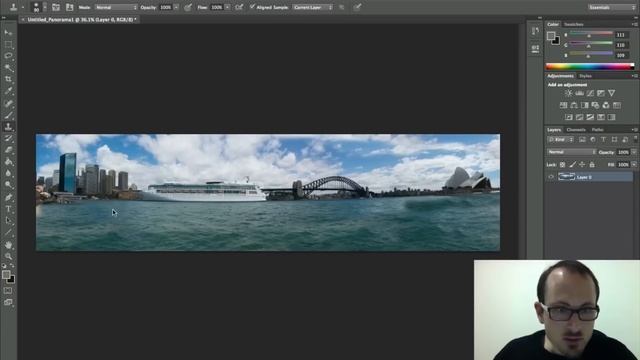Open the Opacity dropdown arrow in options bar
The image size is (640, 360).
[176, 7]
